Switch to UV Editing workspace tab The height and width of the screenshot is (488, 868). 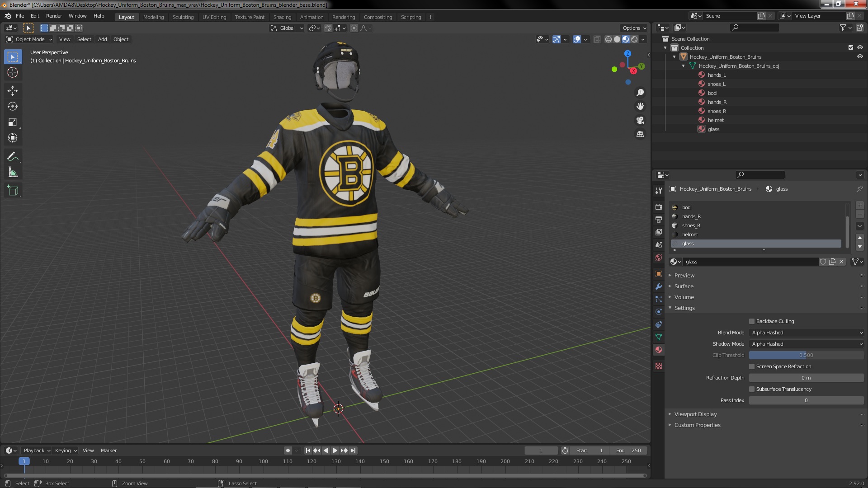(214, 17)
